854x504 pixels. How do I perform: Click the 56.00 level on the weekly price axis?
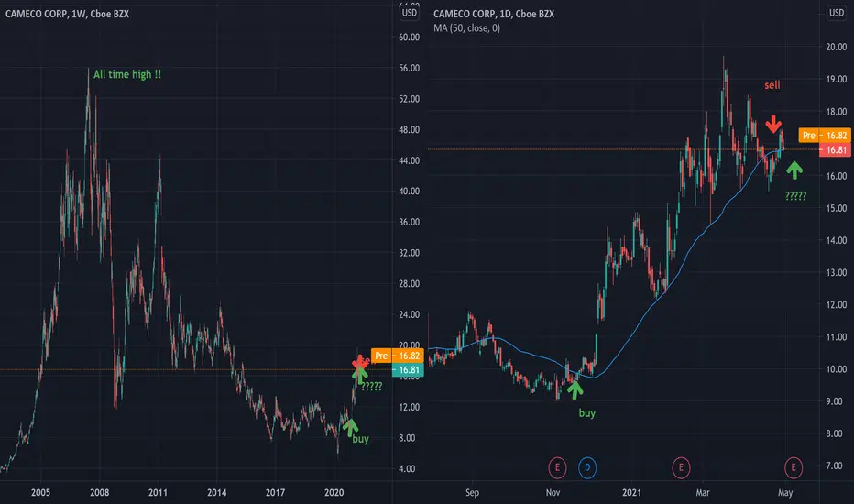(x=409, y=68)
